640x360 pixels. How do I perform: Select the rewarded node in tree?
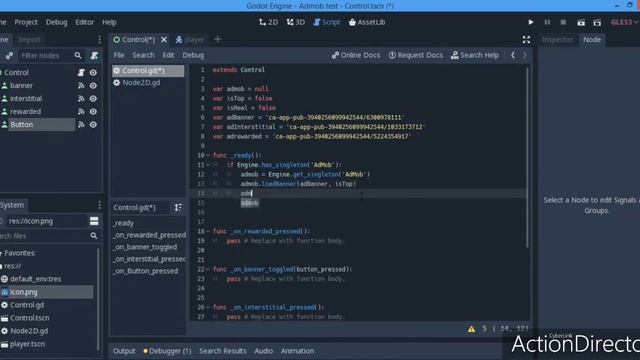25,111
